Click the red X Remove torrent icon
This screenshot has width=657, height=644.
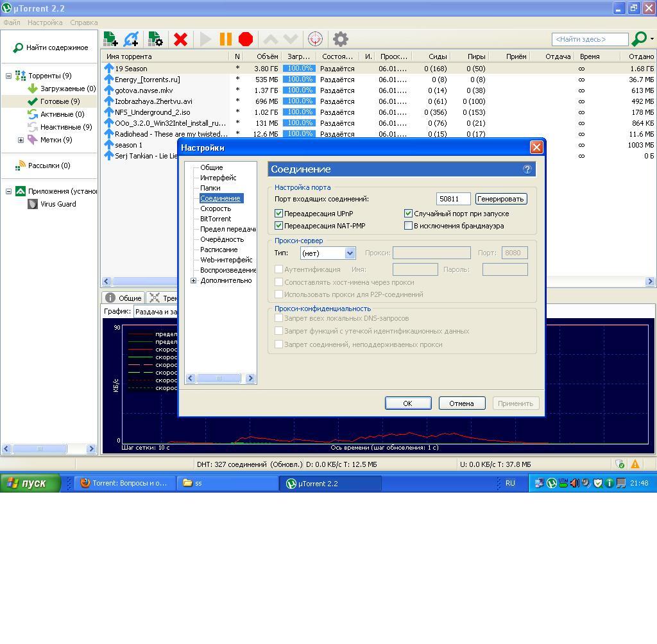point(181,39)
